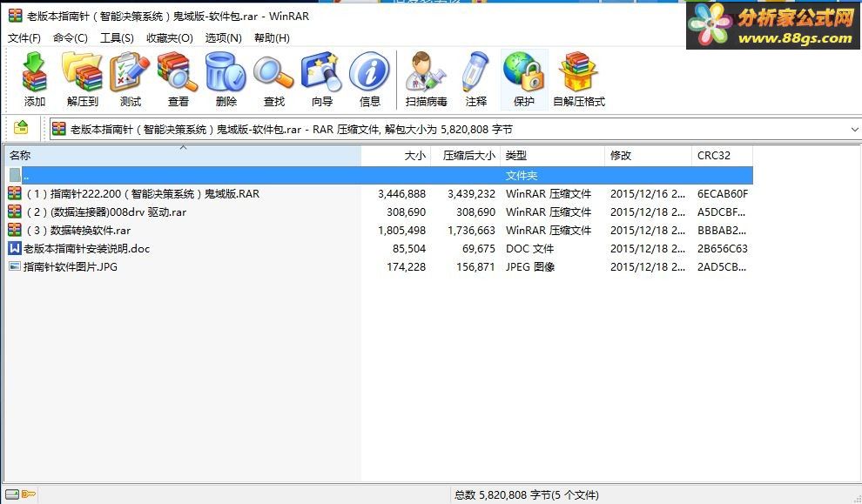Click packed size value 3,439,232
This screenshot has height=504, width=862.
tap(471, 193)
